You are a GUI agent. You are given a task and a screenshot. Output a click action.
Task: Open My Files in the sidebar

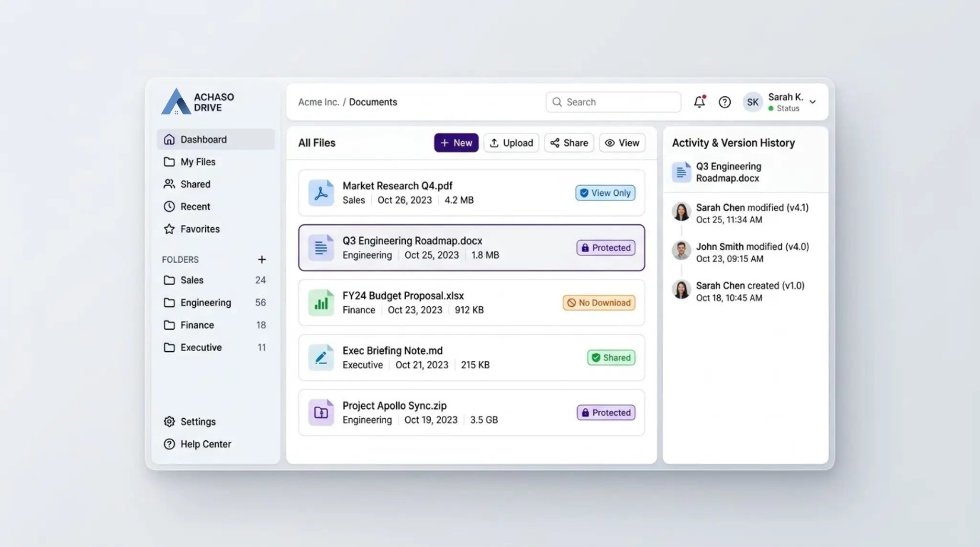pyautogui.click(x=215, y=162)
